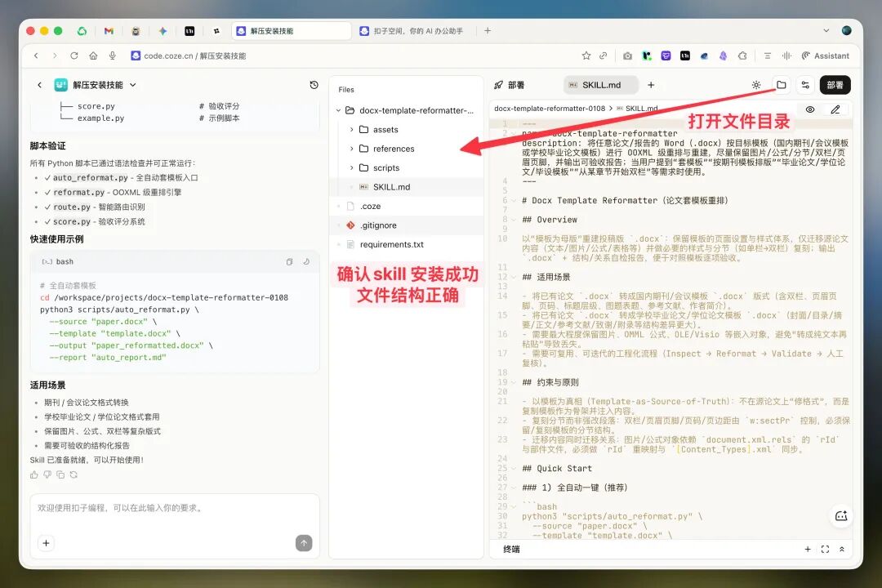The width and height of the screenshot is (882, 588).
Task: Open SKILL.md in the file tree
Action: pos(406,187)
